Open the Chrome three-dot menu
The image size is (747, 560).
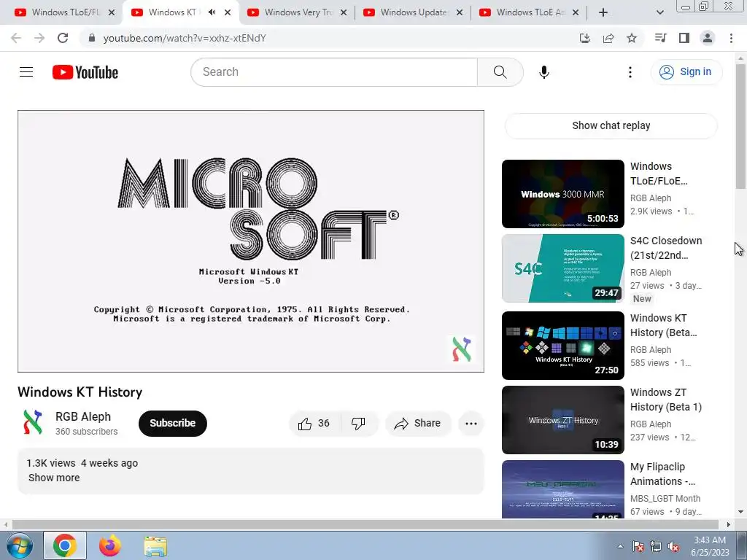[731, 38]
